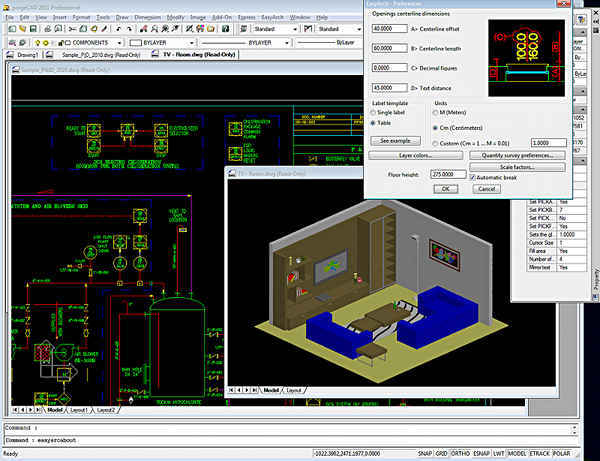Click the color palette toolbar icon
This screenshot has width=600, height=461.
tap(200, 29)
